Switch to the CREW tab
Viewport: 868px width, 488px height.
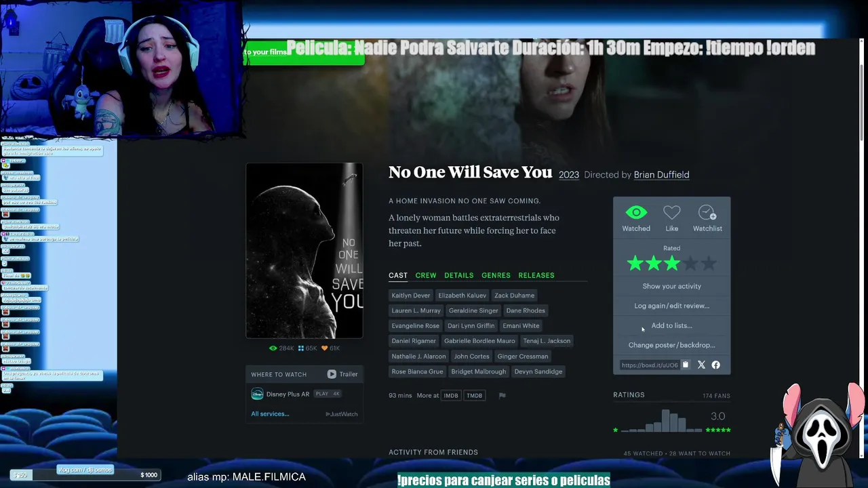point(426,275)
